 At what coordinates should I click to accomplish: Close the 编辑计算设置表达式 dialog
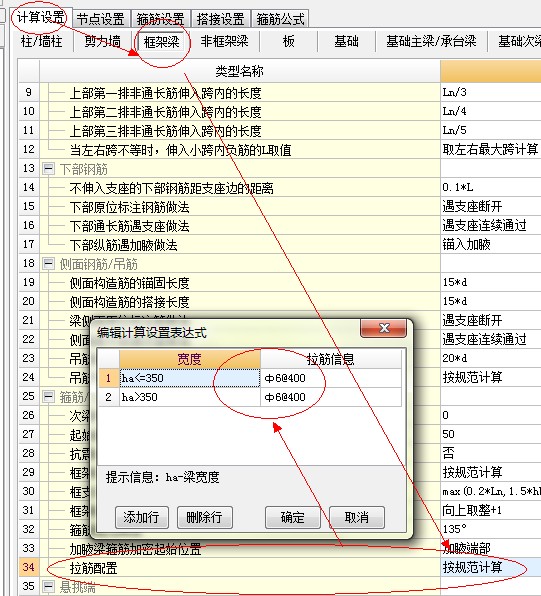pyautogui.click(x=384, y=328)
